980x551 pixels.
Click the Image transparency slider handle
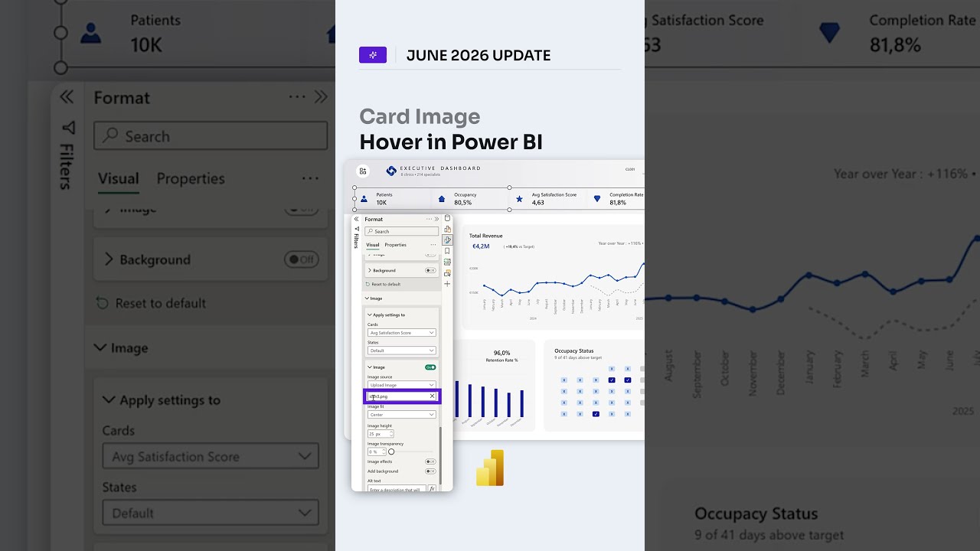pos(391,452)
